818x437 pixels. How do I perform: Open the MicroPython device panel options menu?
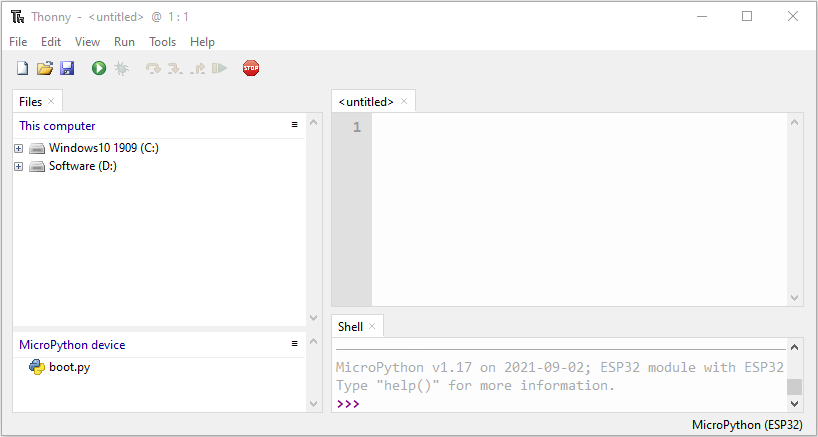[294, 344]
